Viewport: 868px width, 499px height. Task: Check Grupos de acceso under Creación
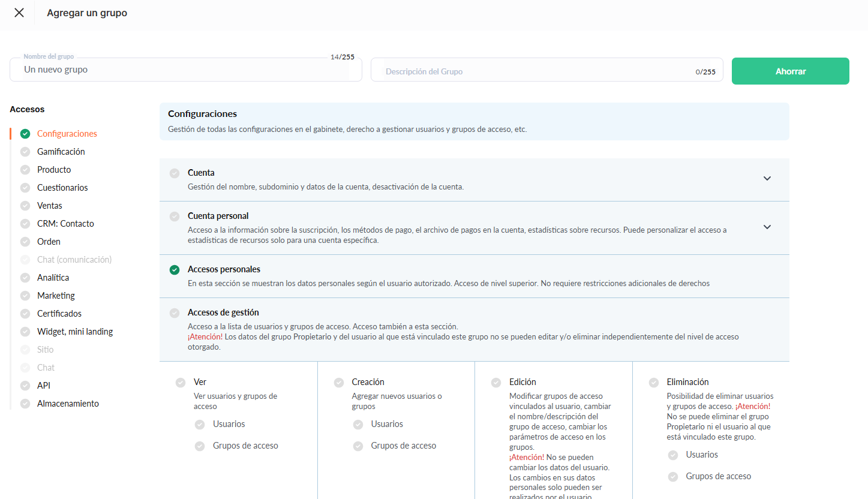(358, 446)
